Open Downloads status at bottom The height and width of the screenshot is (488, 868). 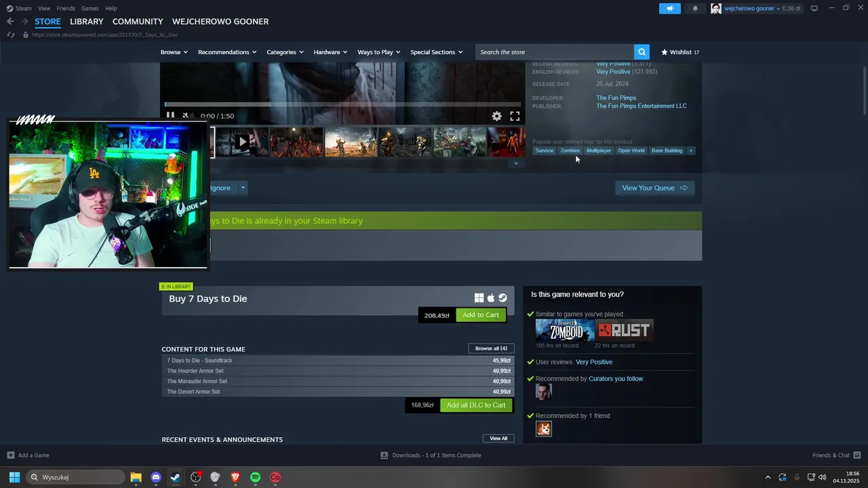coord(431,455)
